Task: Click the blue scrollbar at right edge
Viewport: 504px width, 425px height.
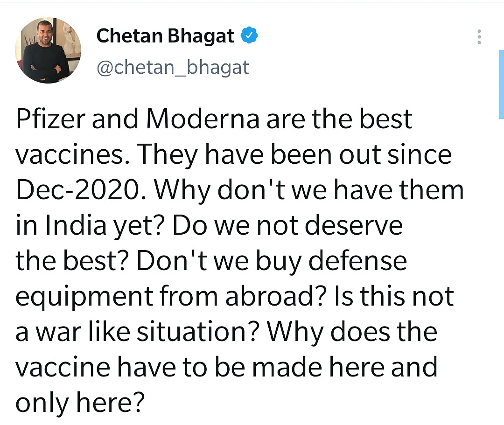Action: click(x=501, y=84)
